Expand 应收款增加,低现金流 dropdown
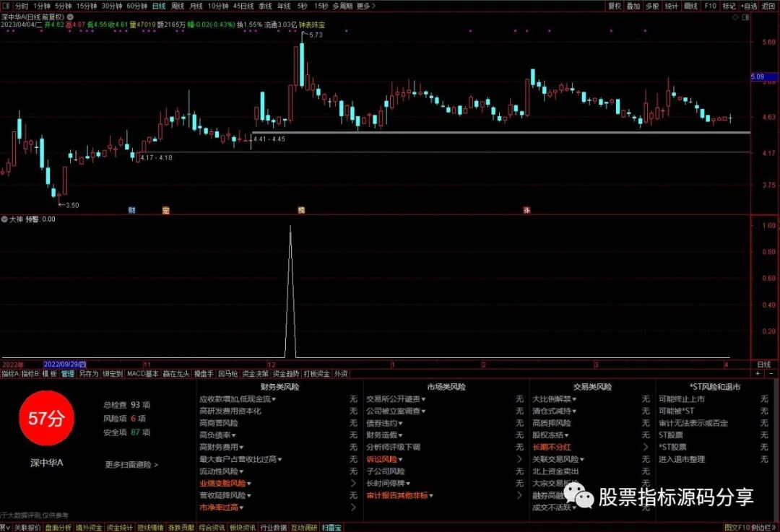The width and height of the screenshot is (780, 532). coord(274,399)
